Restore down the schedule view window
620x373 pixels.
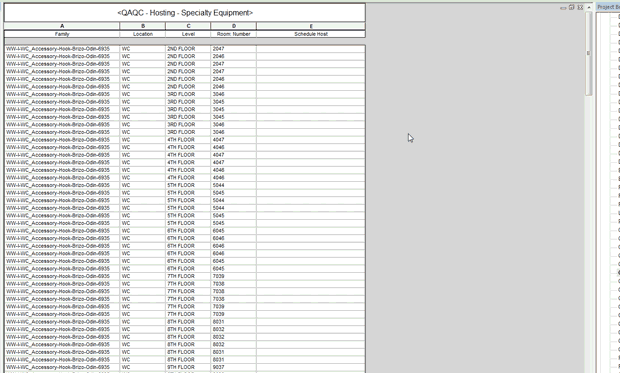click(x=572, y=8)
